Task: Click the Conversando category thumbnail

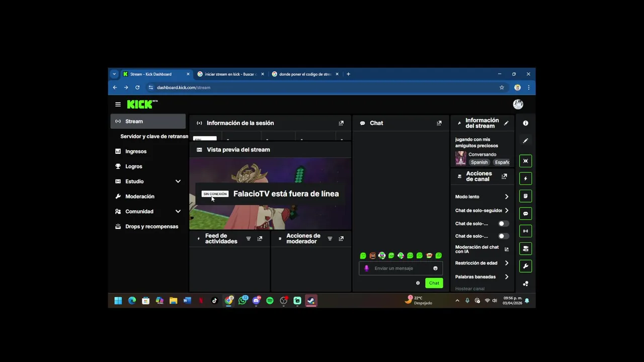Action: [x=460, y=158]
